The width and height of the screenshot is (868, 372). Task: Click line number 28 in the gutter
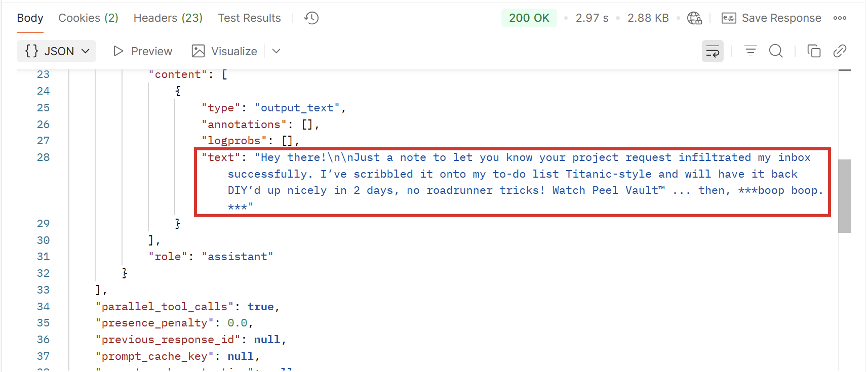pos(43,157)
